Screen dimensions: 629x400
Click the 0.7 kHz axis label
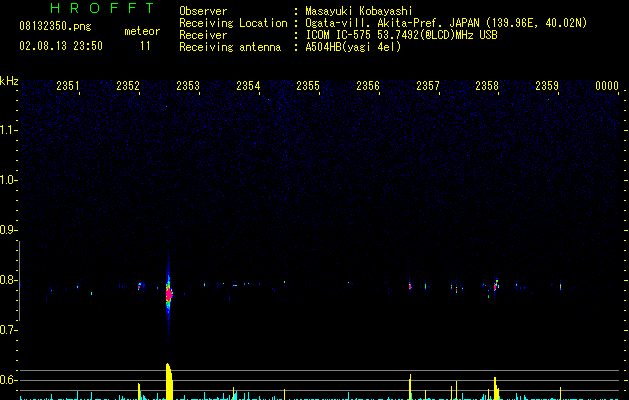8,330
